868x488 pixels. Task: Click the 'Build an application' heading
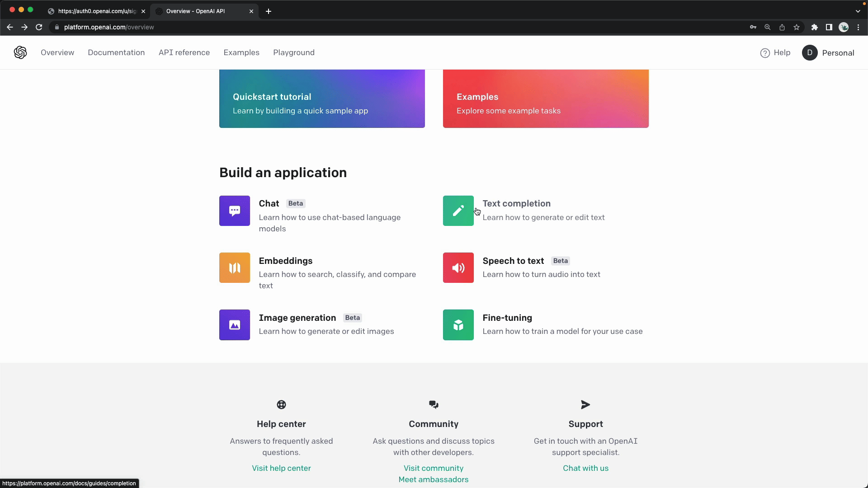pos(283,173)
